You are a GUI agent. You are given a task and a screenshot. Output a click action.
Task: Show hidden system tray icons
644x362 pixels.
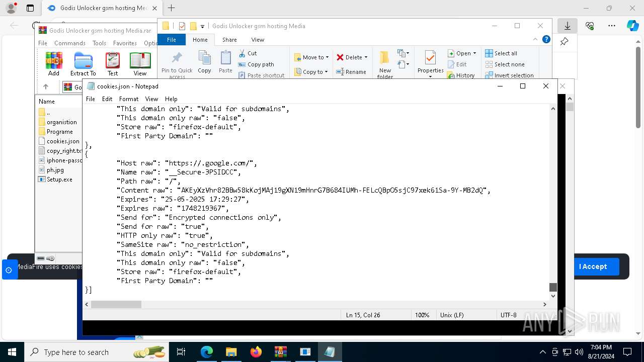(542, 352)
